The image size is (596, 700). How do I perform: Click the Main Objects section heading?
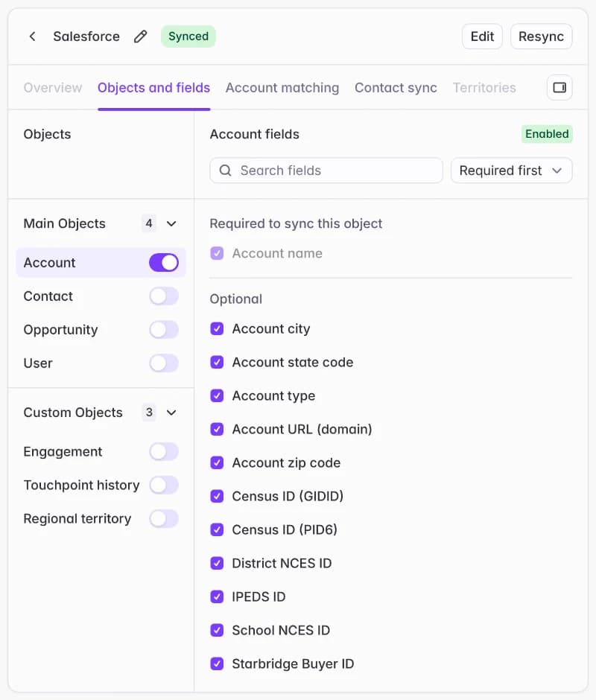[x=64, y=223]
